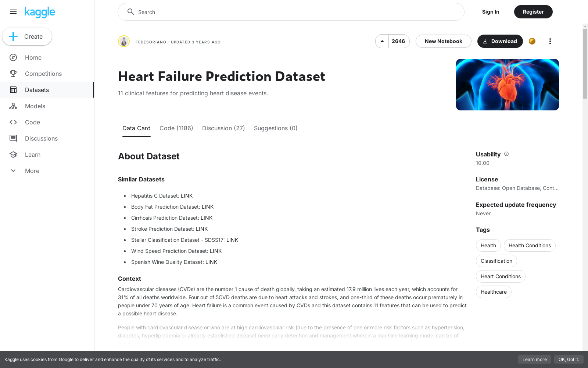Switch to the Code (1186) tab
The width and height of the screenshot is (588, 368).
tap(176, 128)
